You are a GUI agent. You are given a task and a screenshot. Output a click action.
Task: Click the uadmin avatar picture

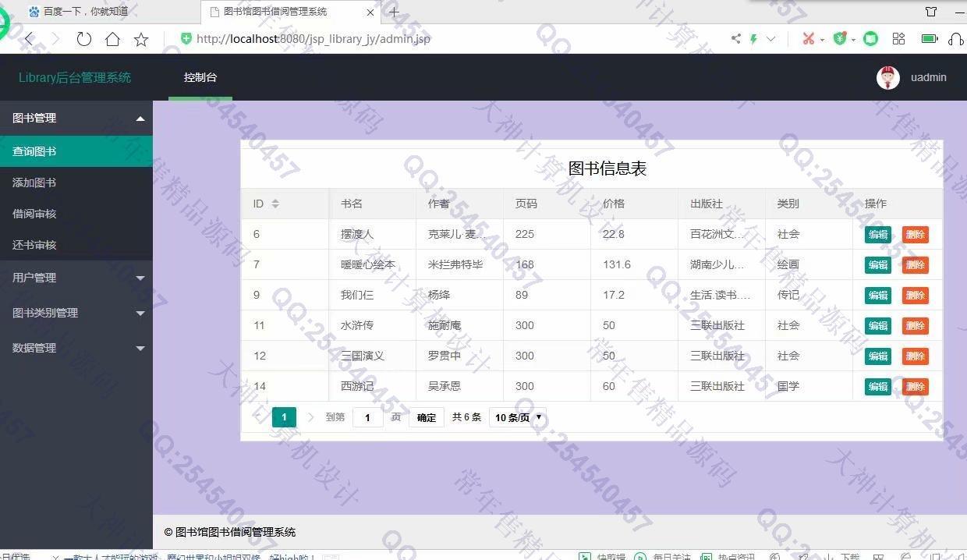point(888,77)
